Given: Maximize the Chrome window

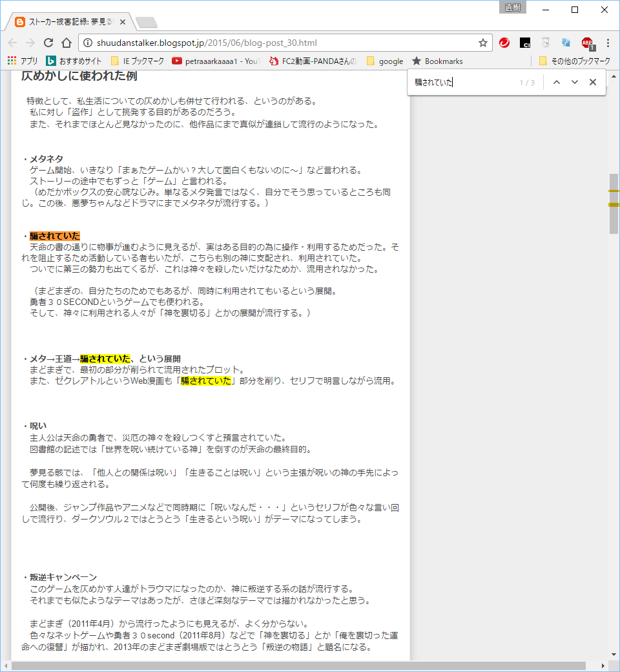Looking at the screenshot, I should pyautogui.click(x=575, y=10).
